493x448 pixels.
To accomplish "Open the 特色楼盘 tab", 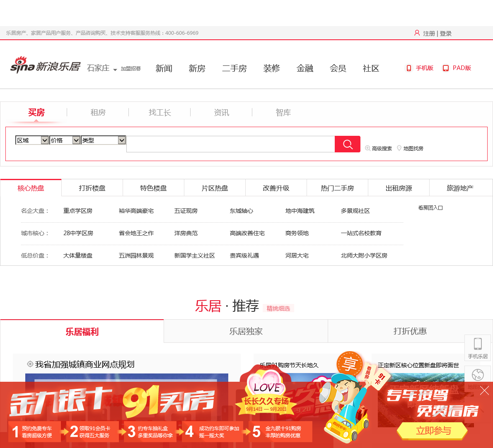I will pyautogui.click(x=153, y=188).
